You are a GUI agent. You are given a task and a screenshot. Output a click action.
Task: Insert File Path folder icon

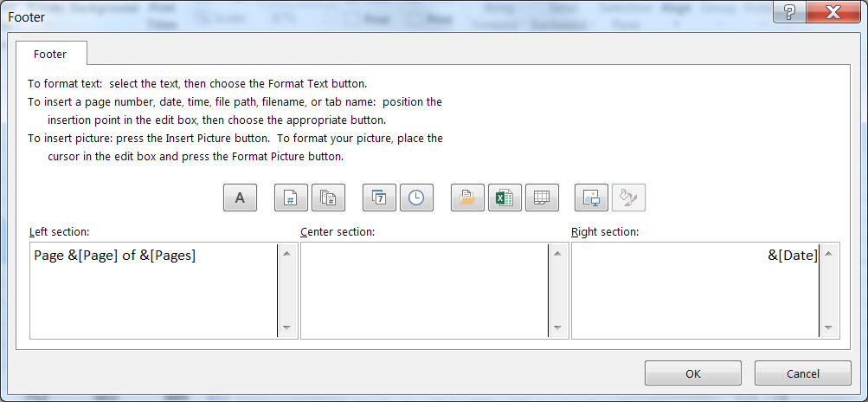point(467,198)
